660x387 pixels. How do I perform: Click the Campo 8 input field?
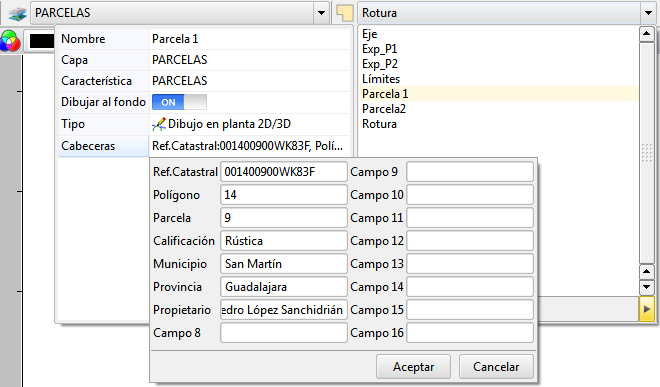pyautogui.click(x=284, y=333)
